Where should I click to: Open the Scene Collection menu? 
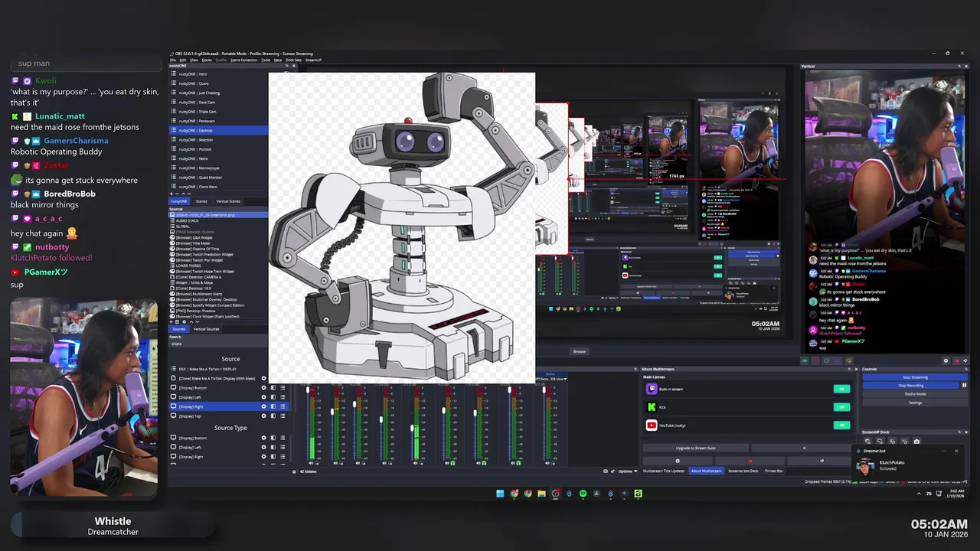click(x=243, y=60)
